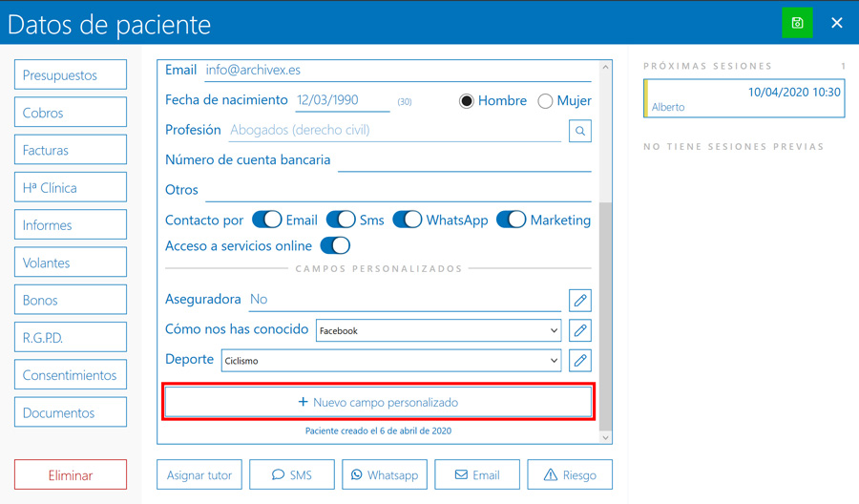Toggle contact by WhatsApp switch
Screen dimensions: 859x504
pos(408,220)
